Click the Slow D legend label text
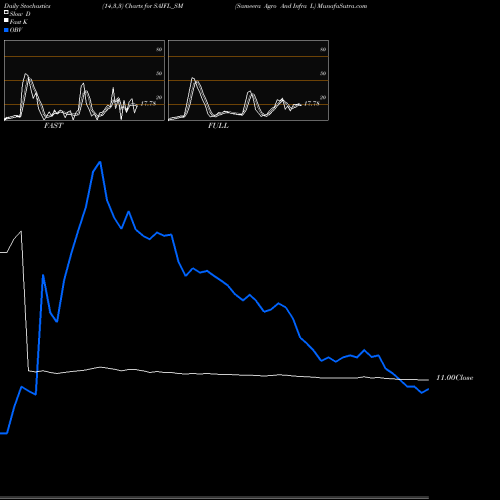500x500 pixels. [x=20, y=14]
